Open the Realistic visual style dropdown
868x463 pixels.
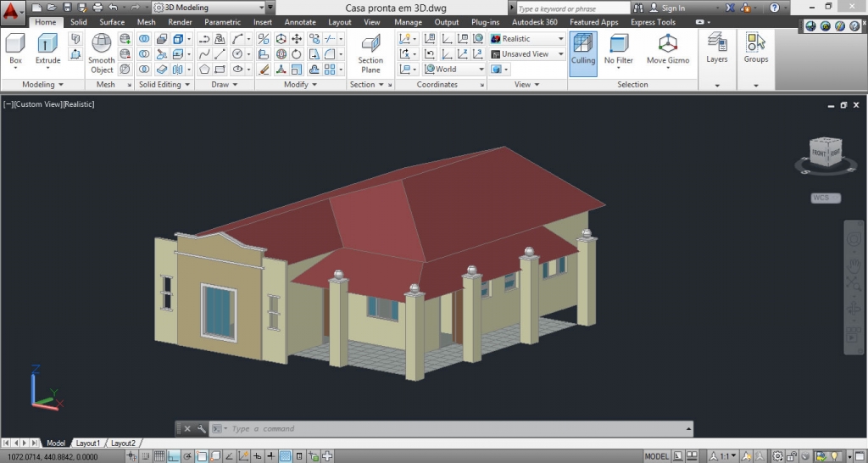[x=526, y=39]
